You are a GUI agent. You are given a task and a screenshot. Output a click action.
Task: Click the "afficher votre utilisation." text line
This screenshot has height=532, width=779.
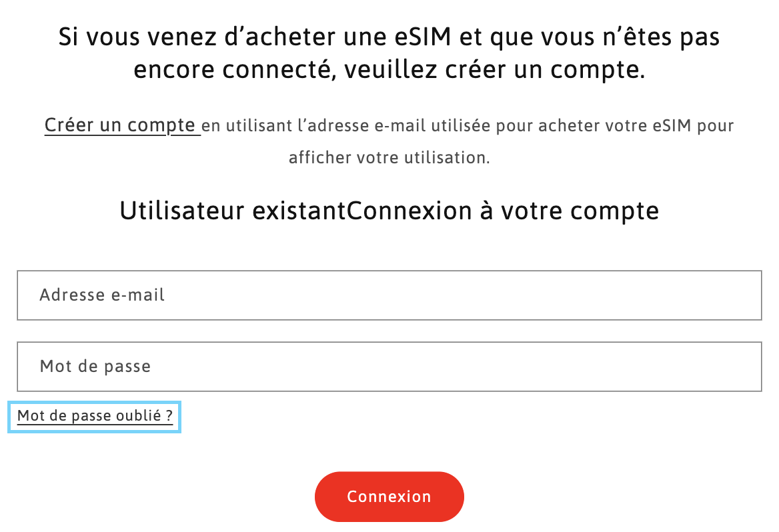point(389,159)
